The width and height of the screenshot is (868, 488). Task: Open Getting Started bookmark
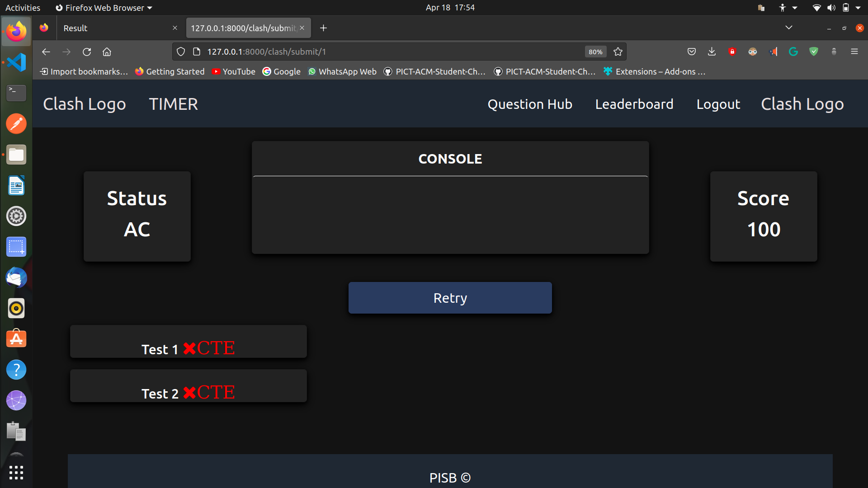(x=170, y=71)
